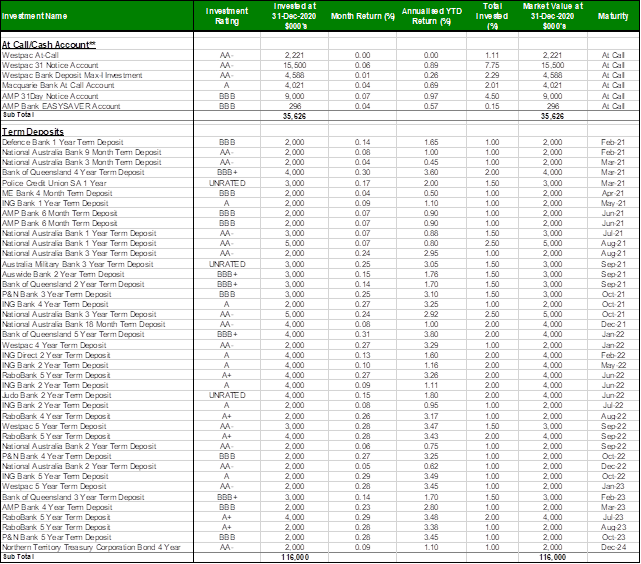Image resolution: width=641 pixels, height=564 pixels.
Task: Select Westpac 4 Year Term Deposit
Action: [54, 345]
